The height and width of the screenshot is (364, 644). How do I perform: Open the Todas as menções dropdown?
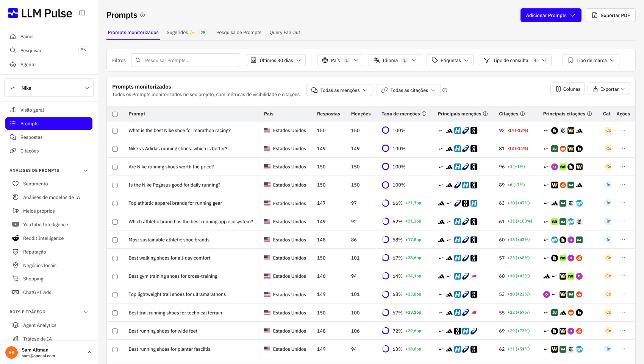coord(339,90)
